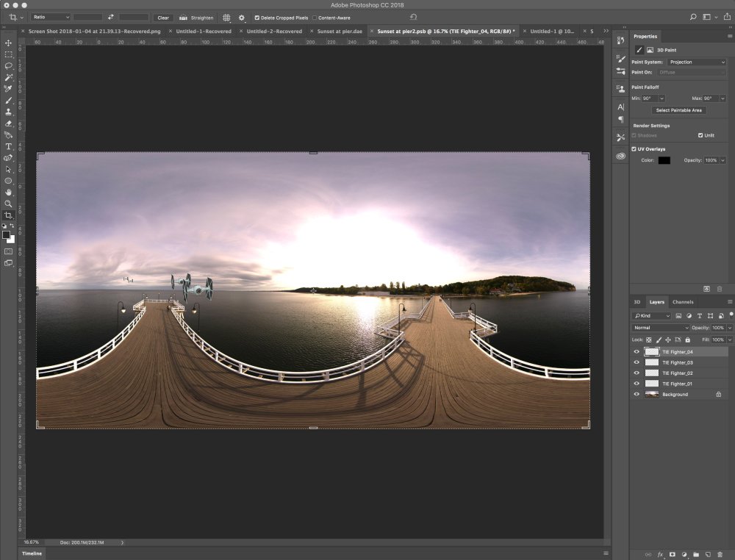Click the lock all icon in Lock row
The height and width of the screenshot is (560, 735).
[688, 340]
